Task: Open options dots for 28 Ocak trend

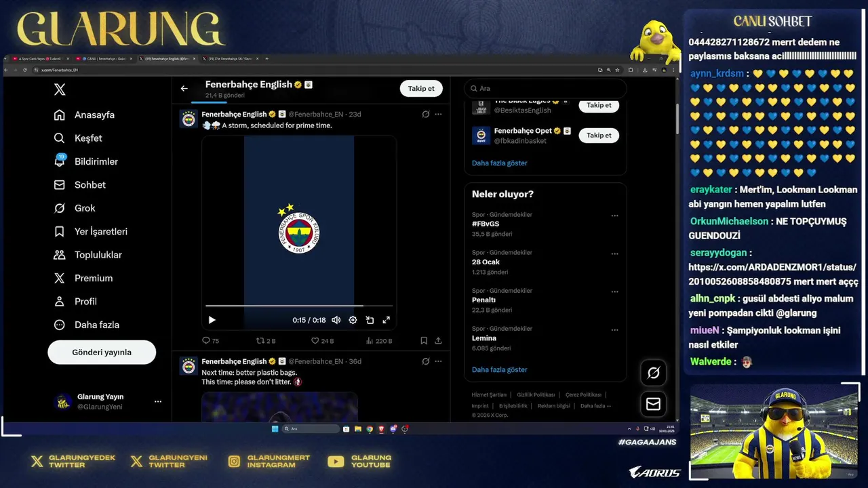Action: pos(614,253)
